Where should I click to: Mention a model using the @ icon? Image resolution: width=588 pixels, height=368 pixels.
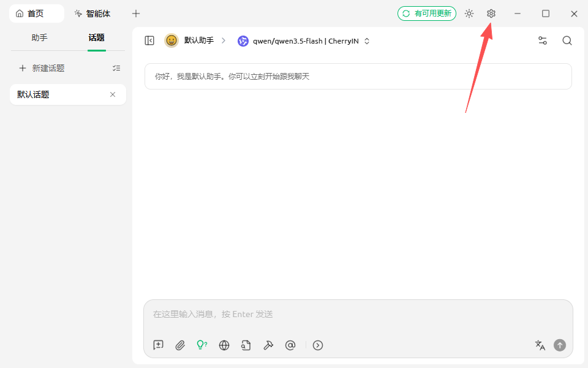coord(290,345)
